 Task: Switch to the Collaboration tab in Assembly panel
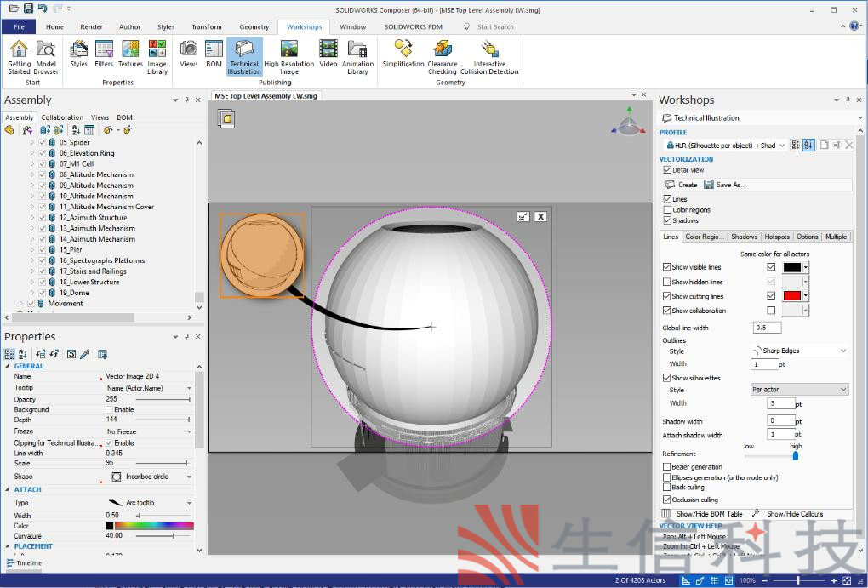[x=62, y=117]
